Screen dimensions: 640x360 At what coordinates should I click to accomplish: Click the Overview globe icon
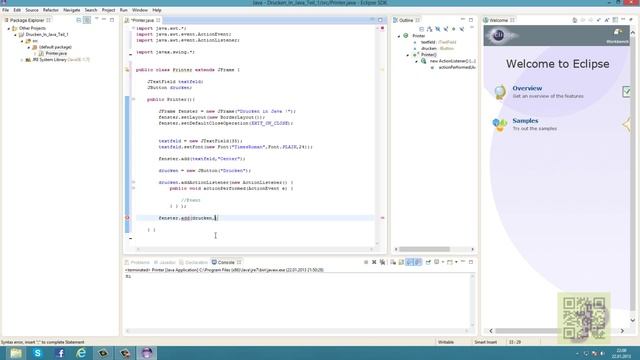[500, 92]
